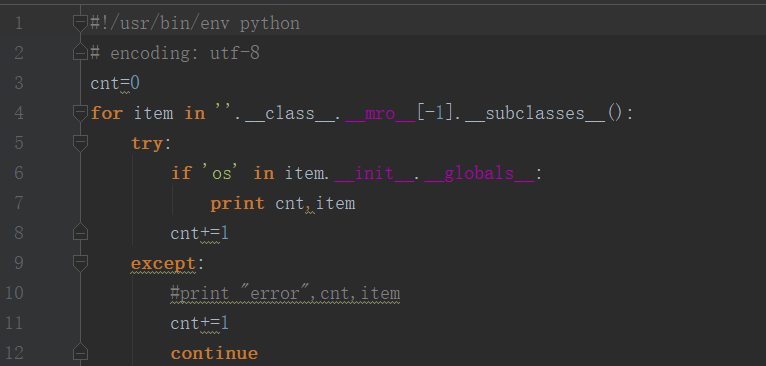This screenshot has width=766, height=366.
Task: Click the '__init__' attribute
Action: coord(374,173)
